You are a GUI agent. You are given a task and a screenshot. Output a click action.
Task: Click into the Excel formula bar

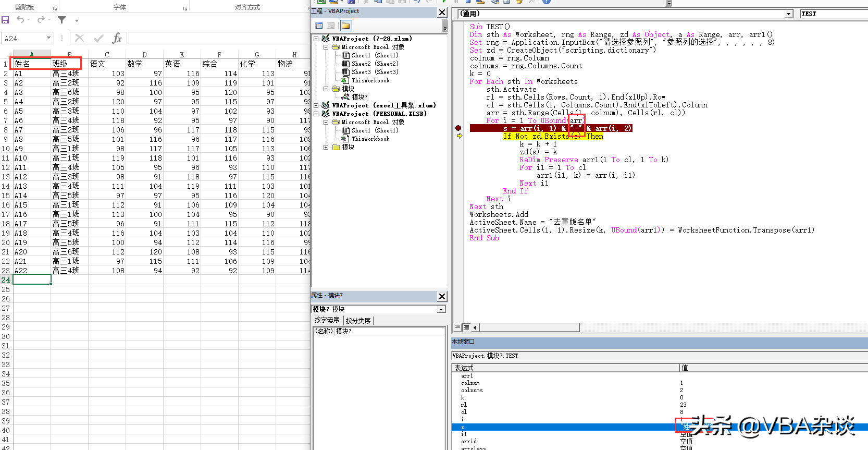tap(219, 38)
